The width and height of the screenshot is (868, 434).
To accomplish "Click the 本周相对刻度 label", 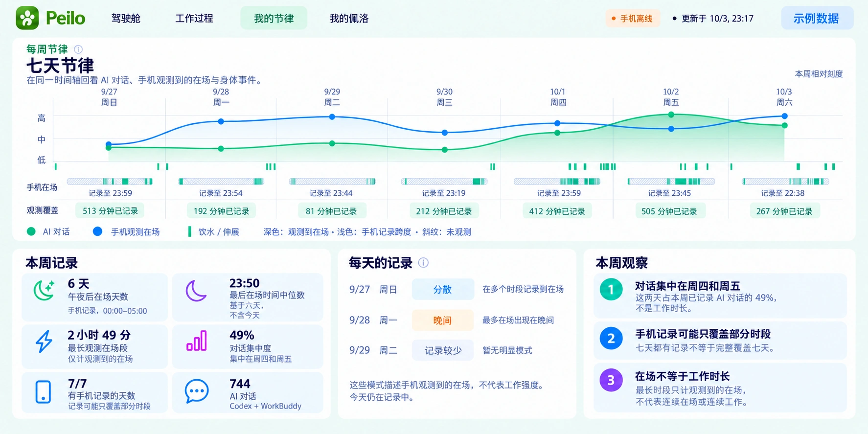I will pyautogui.click(x=819, y=74).
